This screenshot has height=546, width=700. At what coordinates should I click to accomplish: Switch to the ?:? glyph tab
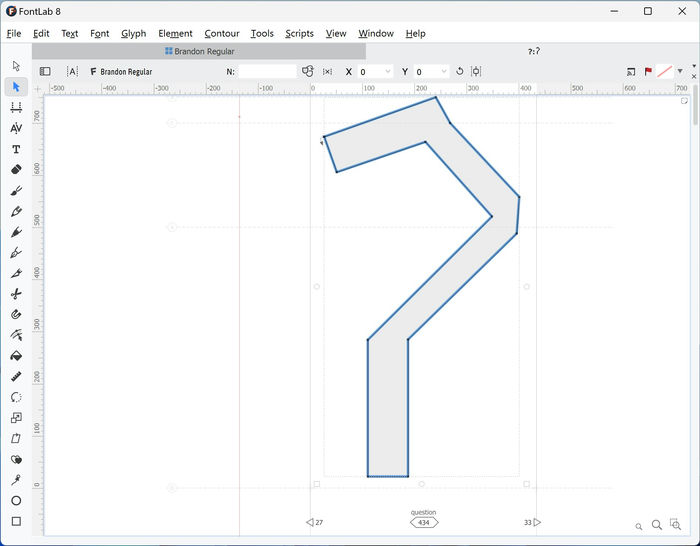[533, 51]
